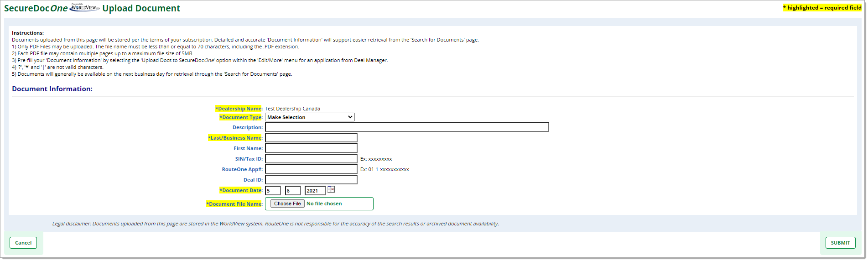868x261 pixels.
Task: Click the Cancel button
Action: pyautogui.click(x=23, y=243)
